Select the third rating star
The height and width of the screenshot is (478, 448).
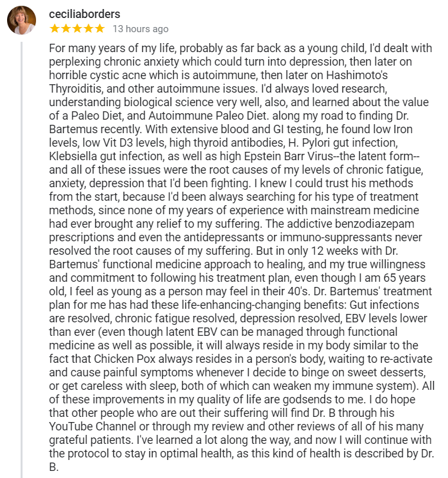(x=77, y=28)
